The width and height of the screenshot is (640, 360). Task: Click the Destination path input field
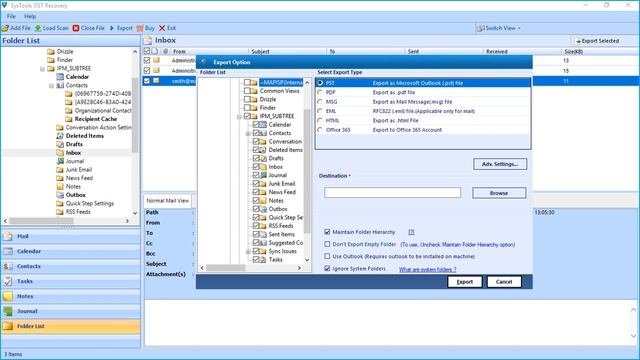coord(392,193)
